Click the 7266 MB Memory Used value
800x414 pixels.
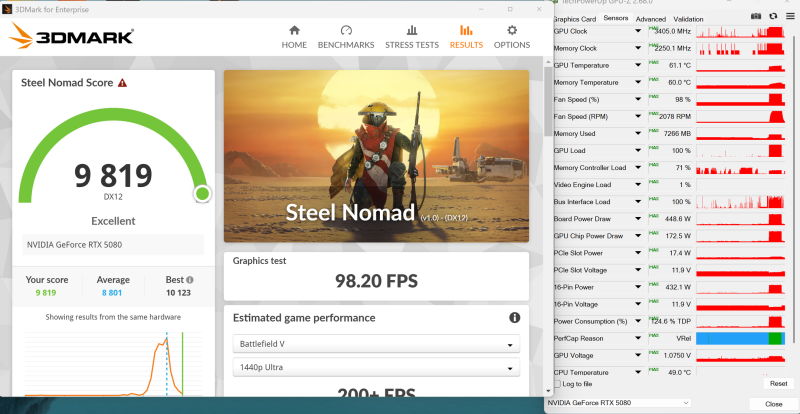pos(678,134)
